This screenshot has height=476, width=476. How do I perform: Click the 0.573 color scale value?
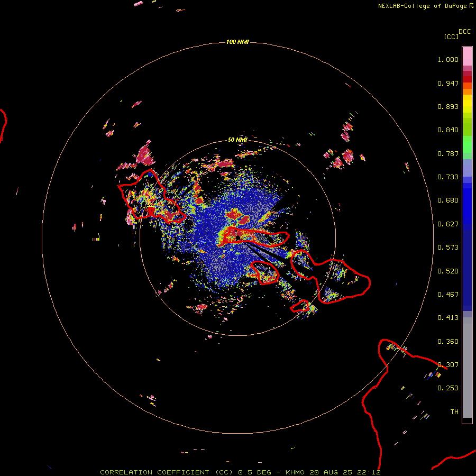(x=448, y=248)
